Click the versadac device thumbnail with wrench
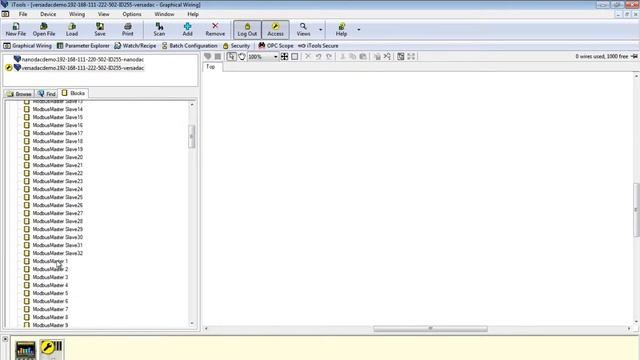Screen dimensions: 640x360 click(51, 350)
